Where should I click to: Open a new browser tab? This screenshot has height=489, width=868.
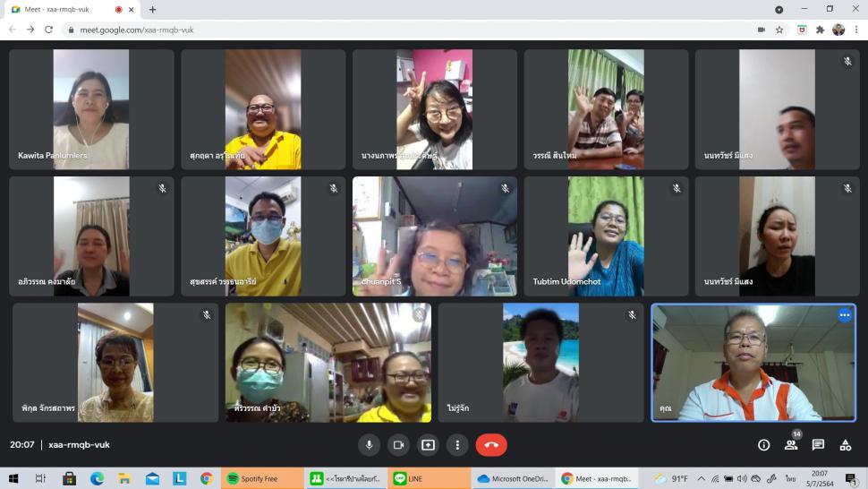pos(152,10)
